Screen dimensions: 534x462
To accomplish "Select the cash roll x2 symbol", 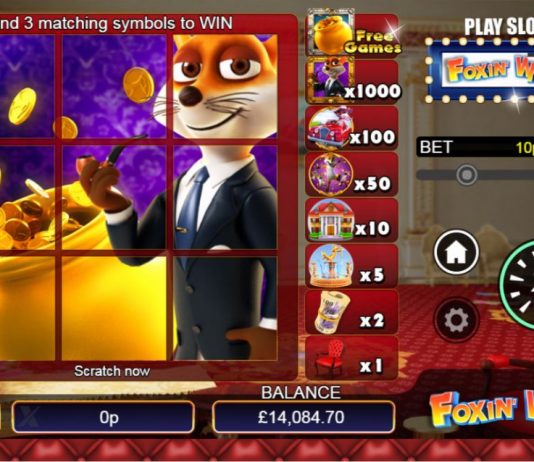I will (x=330, y=312).
